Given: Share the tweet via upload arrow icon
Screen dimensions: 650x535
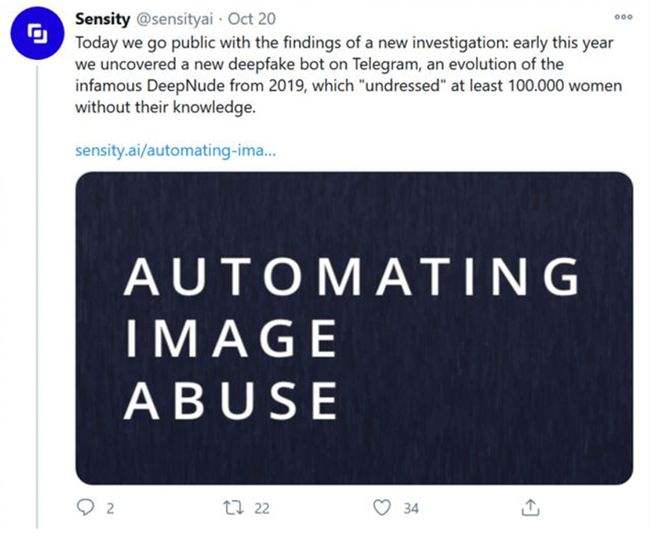Looking at the screenshot, I should pyautogui.click(x=530, y=507).
